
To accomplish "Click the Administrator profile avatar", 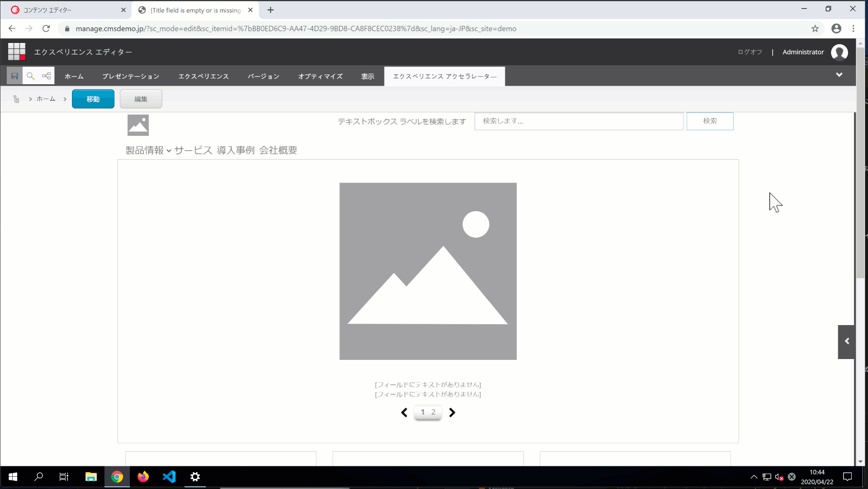I will point(839,53).
